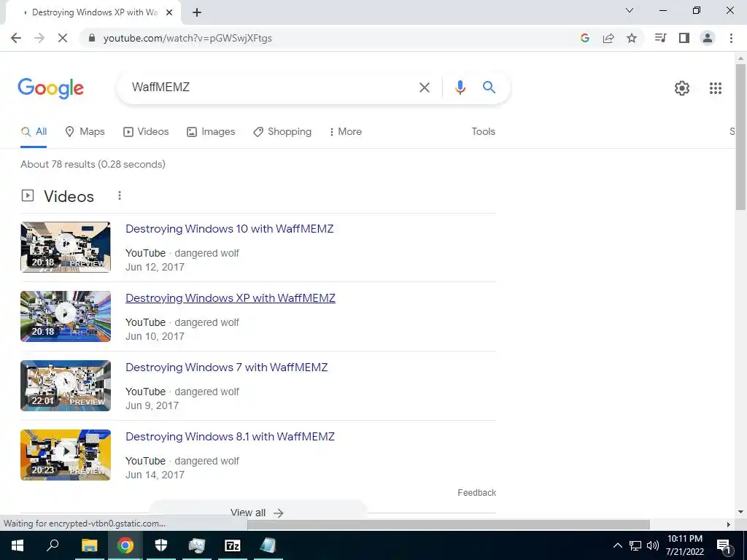This screenshot has width=747, height=560.
Task: Select the All results tab
Action: tap(34, 132)
